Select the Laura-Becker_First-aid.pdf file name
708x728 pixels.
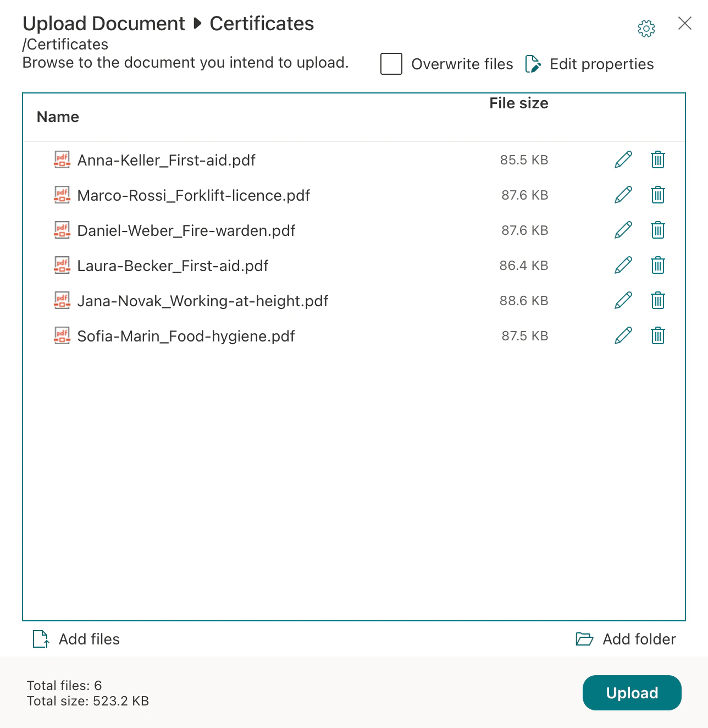pos(173,266)
